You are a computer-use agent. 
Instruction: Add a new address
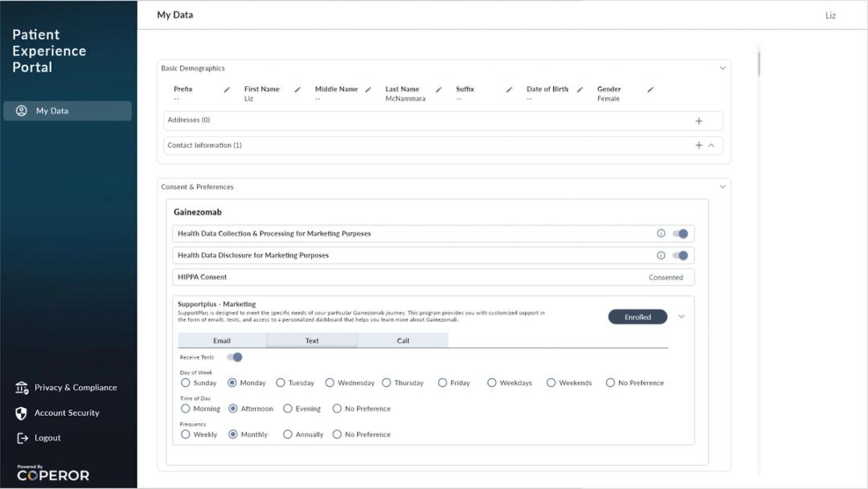699,120
